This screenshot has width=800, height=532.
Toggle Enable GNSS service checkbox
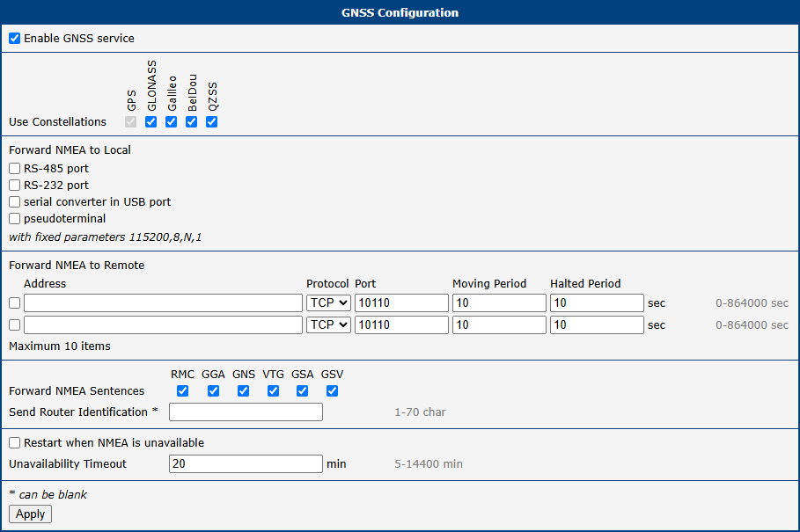pyautogui.click(x=14, y=38)
